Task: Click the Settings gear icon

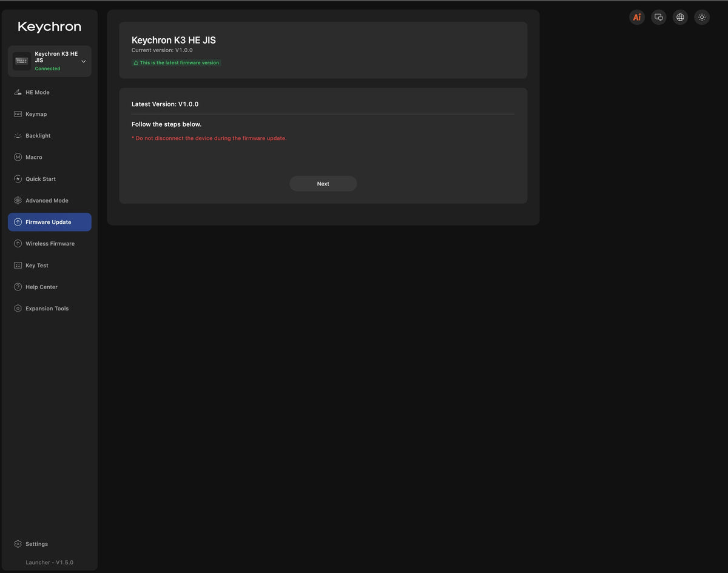Action: click(x=18, y=544)
